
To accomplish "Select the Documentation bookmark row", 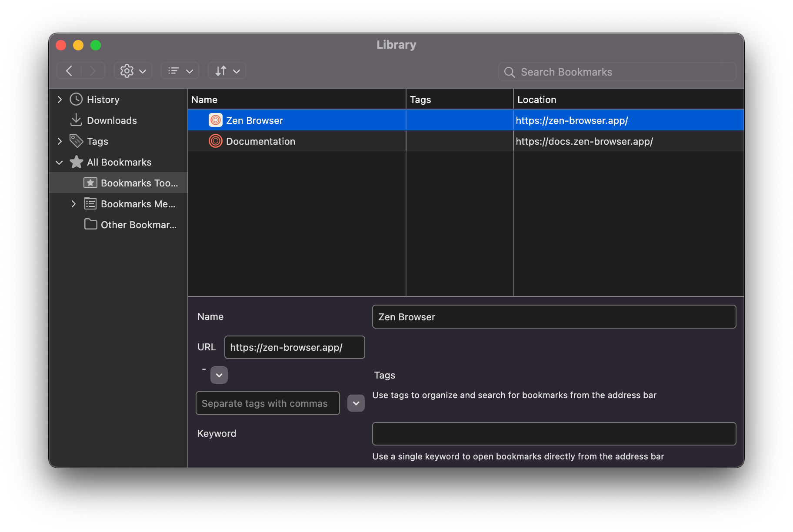I will 466,141.
